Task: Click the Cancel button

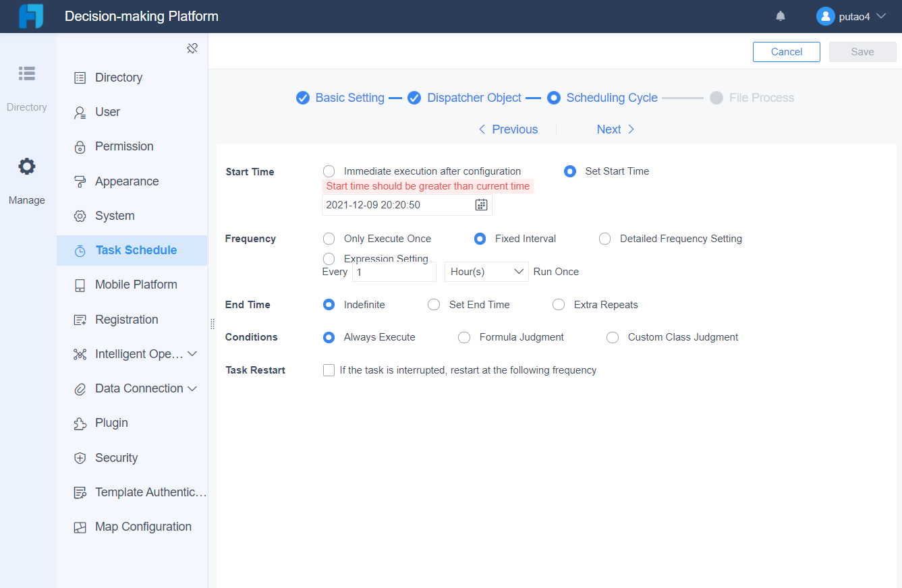Action: pyautogui.click(x=786, y=51)
